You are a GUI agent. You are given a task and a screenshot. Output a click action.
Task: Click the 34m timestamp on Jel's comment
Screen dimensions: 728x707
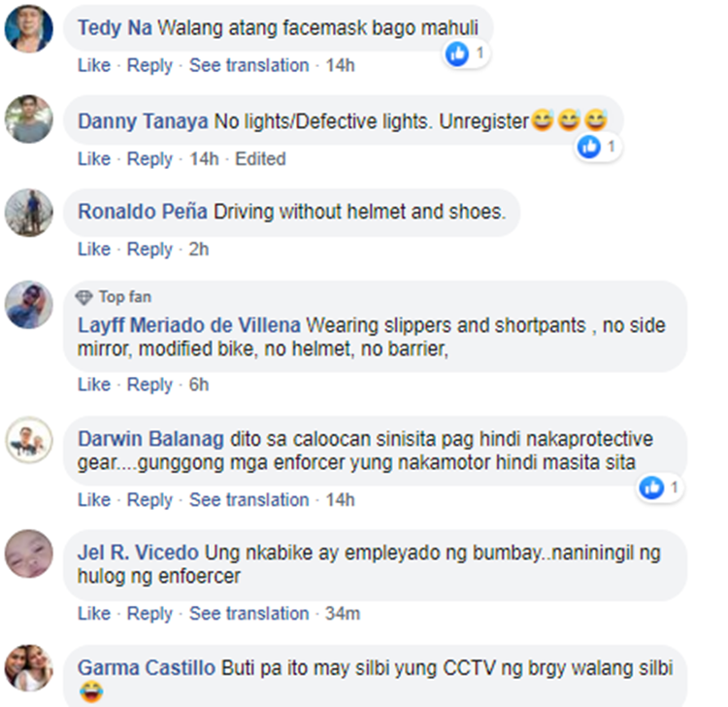click(x=343, y=614)
